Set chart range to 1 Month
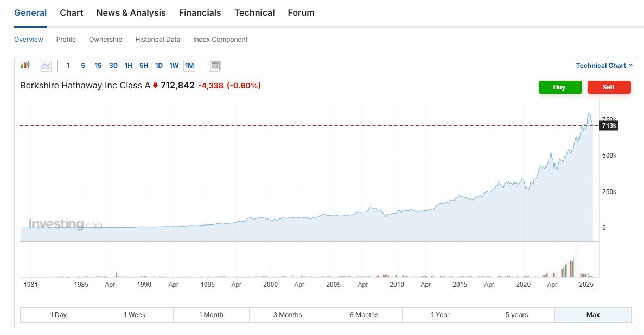This screenshot has width=644, height=335. click(x=211, y=315)
